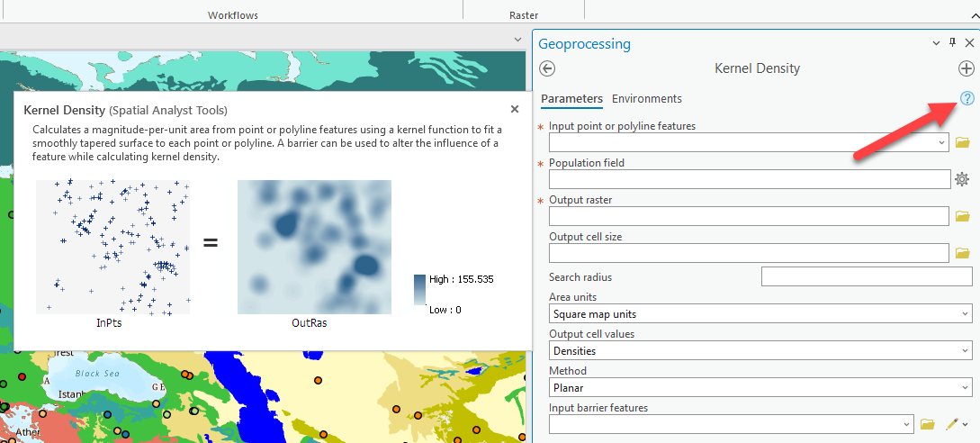Click the Population field gear icon
Image resolution: width=980 pixels, height=443 pixels.
[x=962, y=179]
